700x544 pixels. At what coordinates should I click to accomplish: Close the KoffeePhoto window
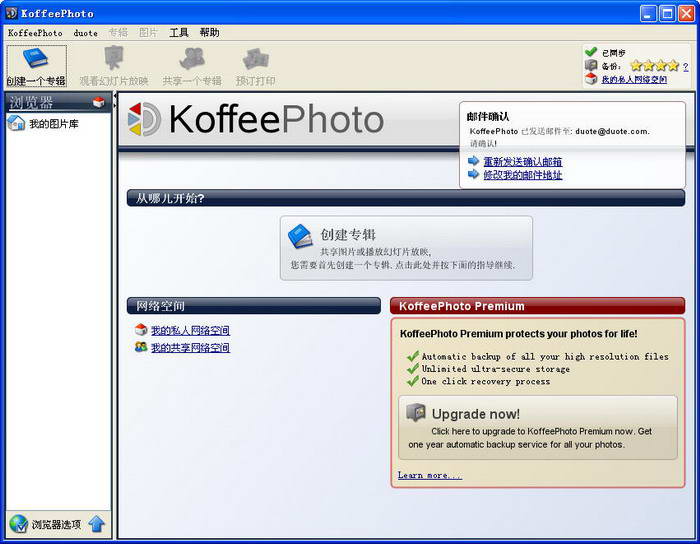[686, 13]
